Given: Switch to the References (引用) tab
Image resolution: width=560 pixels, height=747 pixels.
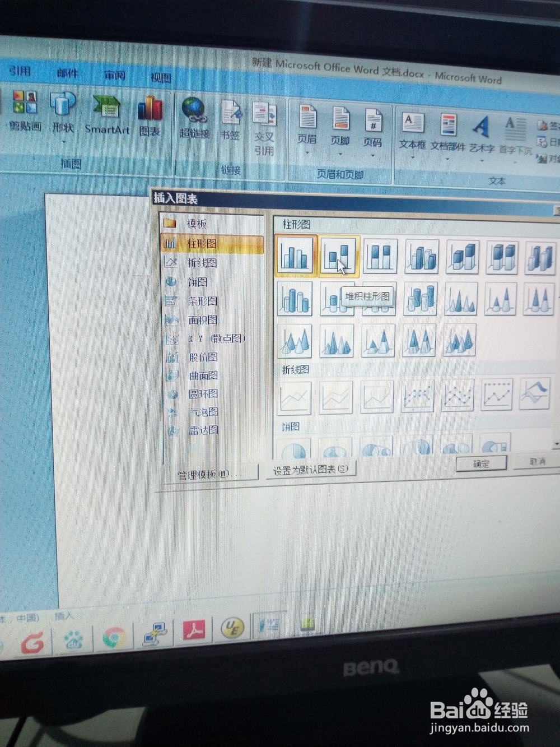Looking at the screenshot, I should tap(20, 71).
